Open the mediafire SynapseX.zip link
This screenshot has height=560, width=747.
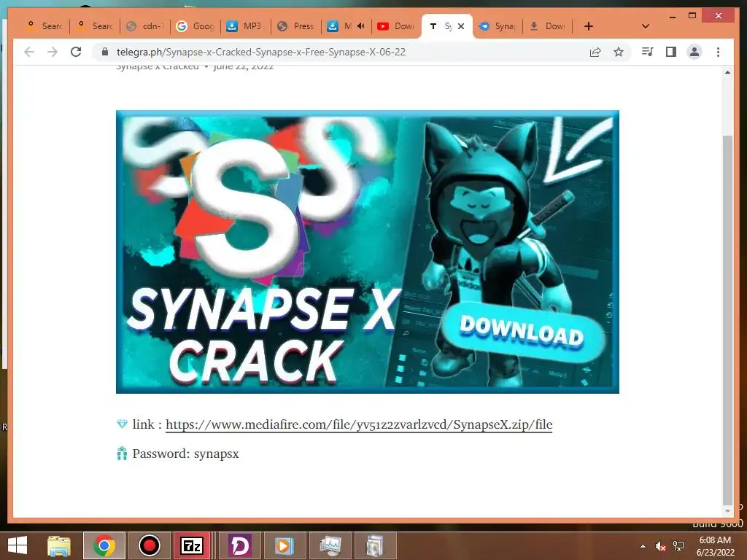click(359, 424)
